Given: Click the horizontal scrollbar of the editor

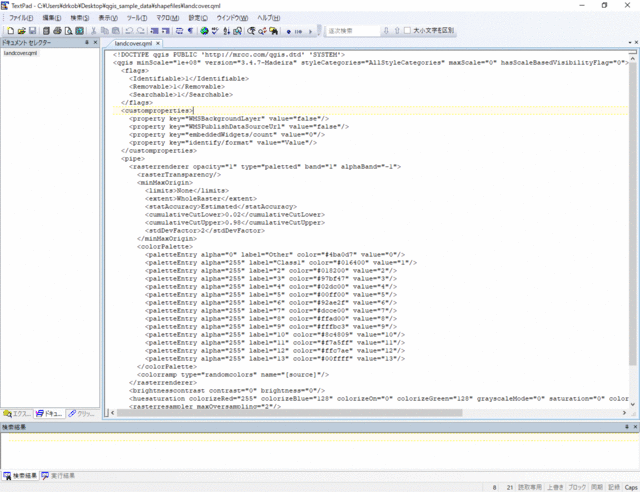Looking at the screenshot, I should point(289,413).
